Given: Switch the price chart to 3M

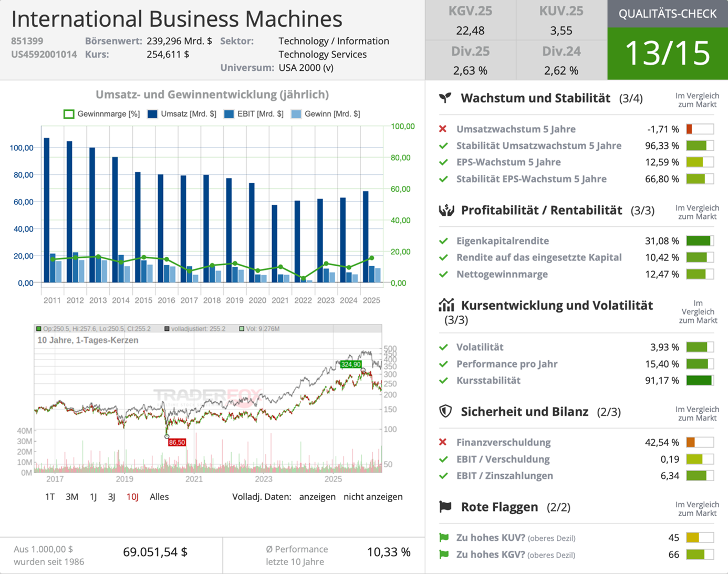Looking at the screenshot, I should (72, 497).
